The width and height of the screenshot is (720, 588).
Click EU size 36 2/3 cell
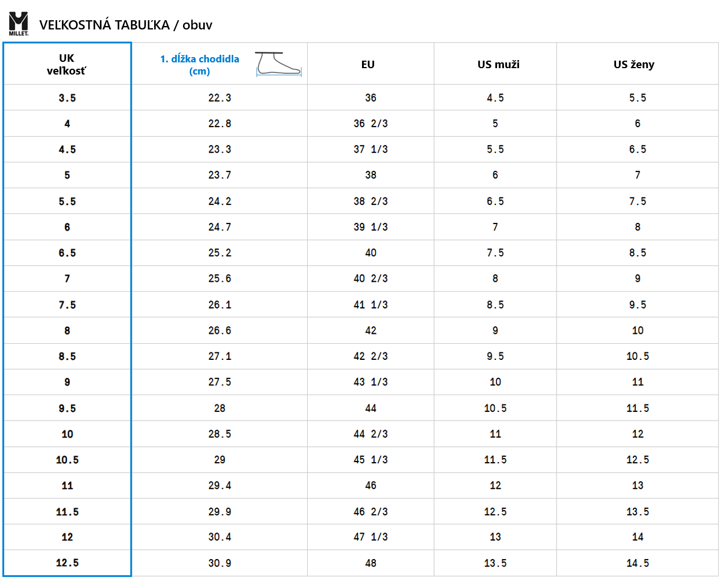tap(371, 124)
